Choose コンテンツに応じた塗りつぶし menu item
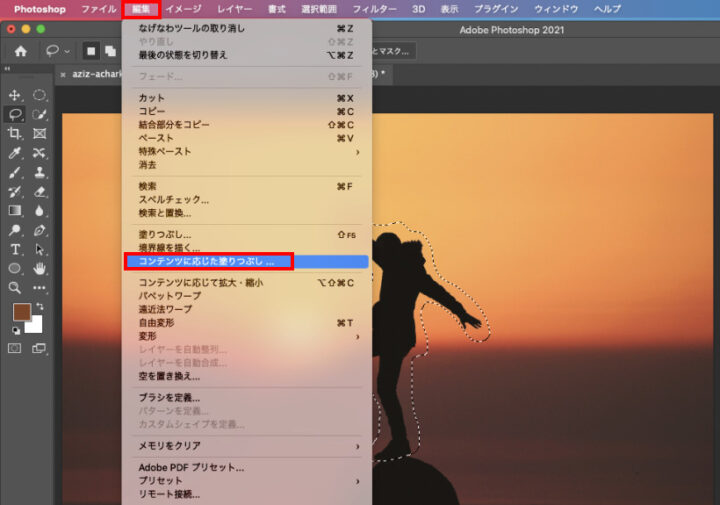 click(247, 261)
